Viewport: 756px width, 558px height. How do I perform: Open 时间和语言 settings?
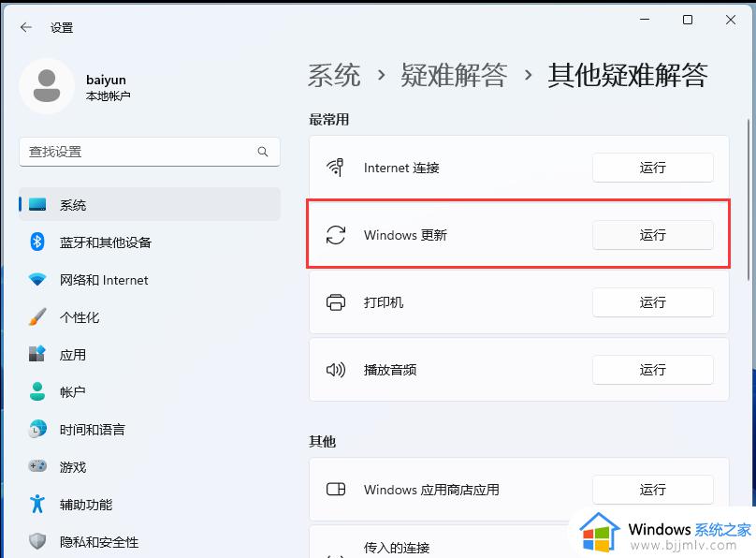(150, 429)
